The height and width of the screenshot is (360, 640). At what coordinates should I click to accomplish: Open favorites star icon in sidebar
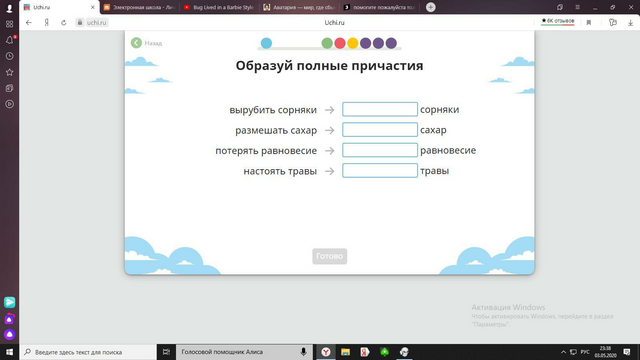point(9,72)
